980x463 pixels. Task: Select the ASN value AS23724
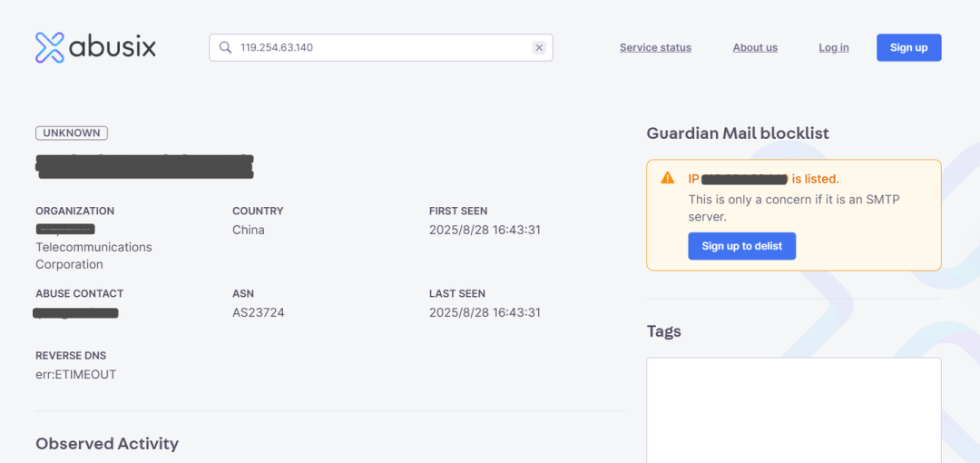(259, 313)
